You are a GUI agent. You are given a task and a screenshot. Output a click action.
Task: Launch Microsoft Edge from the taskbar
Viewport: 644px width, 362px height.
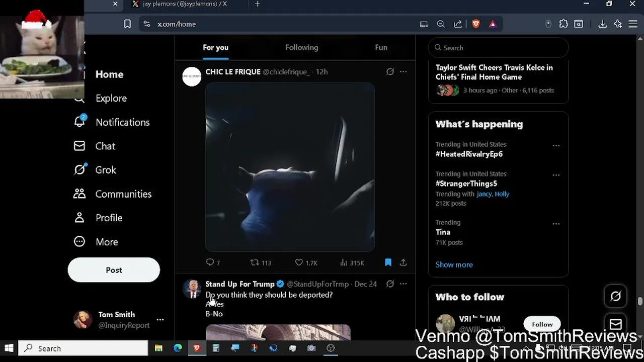[178, 348]
